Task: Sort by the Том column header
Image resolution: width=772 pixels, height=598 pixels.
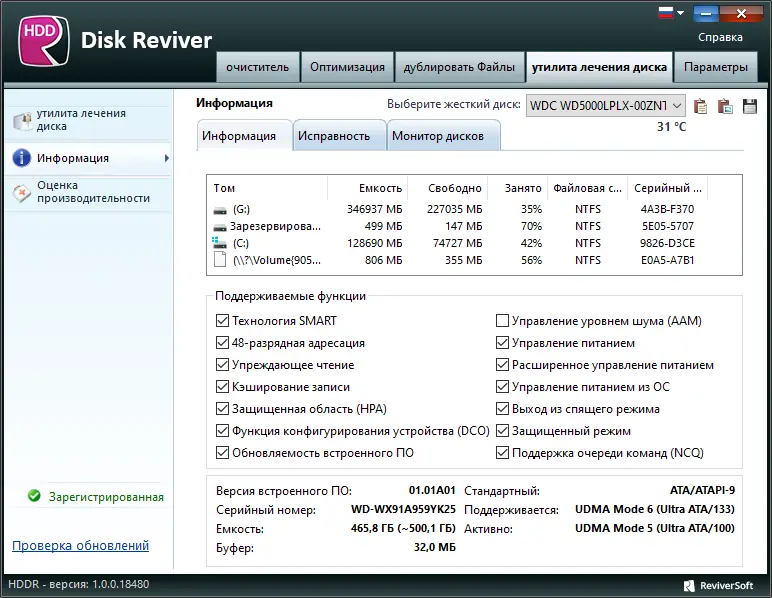Action: click(267, 188)
